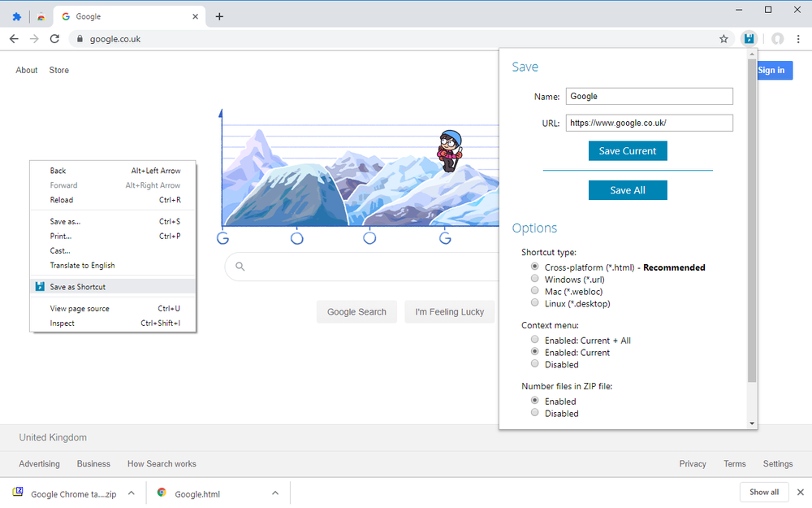The height and width of the screenshot is (508, 812).
Task: Open How Search works footer link
Action: [x=162, y=464]
